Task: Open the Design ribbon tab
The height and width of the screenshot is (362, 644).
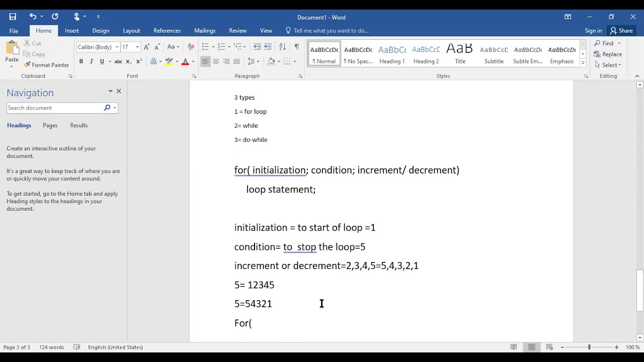Action: pyautogui.click(x=101, y=31)
